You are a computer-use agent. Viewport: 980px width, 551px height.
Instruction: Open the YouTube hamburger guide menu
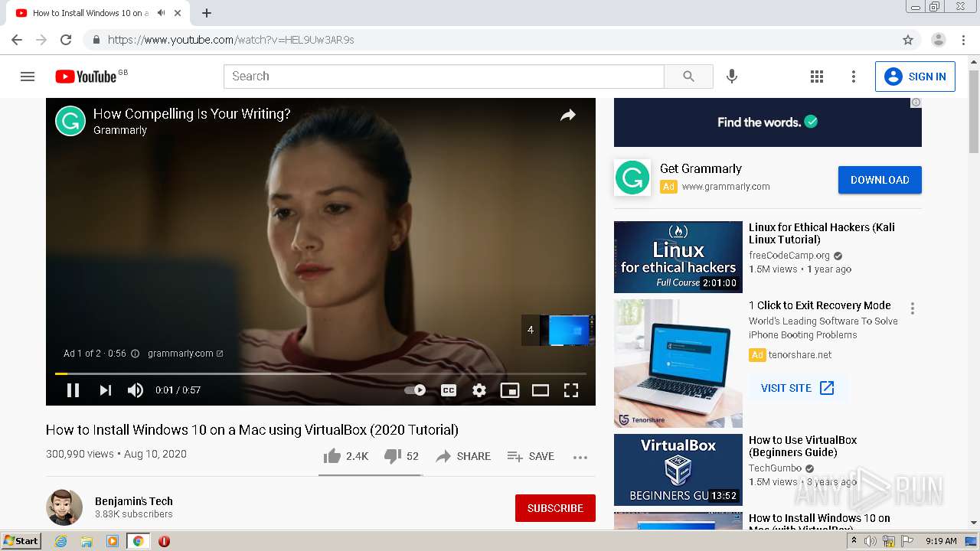coord(28,77)
